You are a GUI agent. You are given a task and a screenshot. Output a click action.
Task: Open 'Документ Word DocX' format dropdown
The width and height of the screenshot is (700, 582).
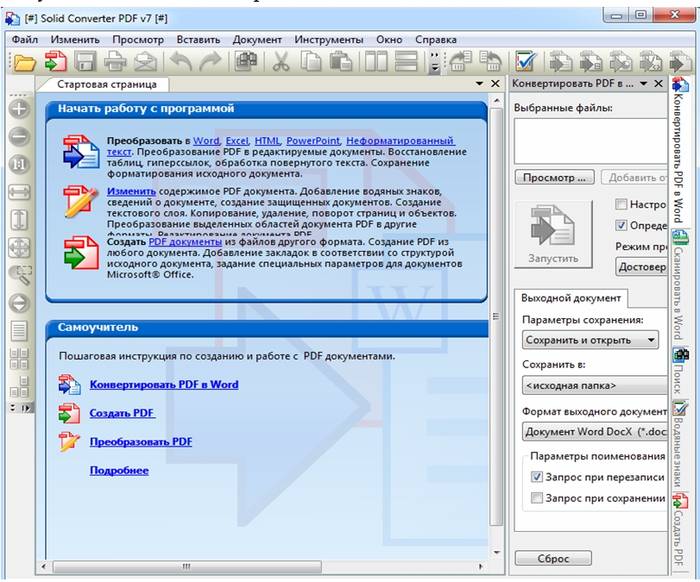[x=595, y=432]
